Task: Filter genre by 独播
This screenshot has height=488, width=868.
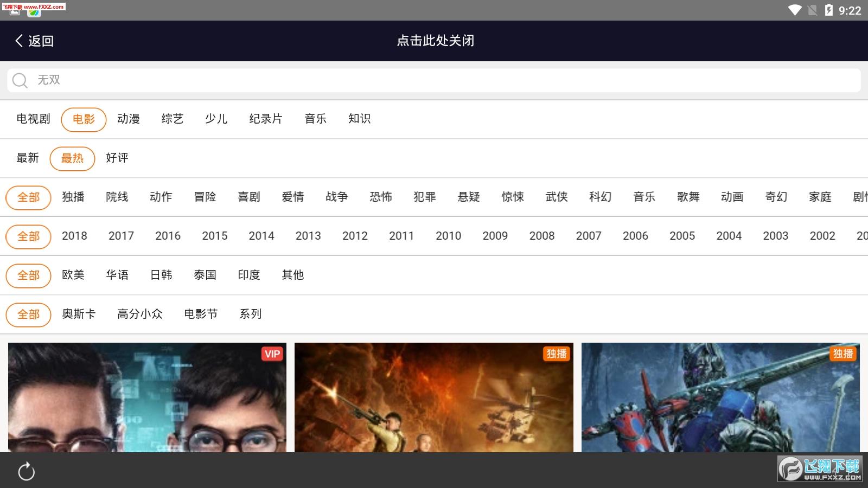Action: pos(73,197)
